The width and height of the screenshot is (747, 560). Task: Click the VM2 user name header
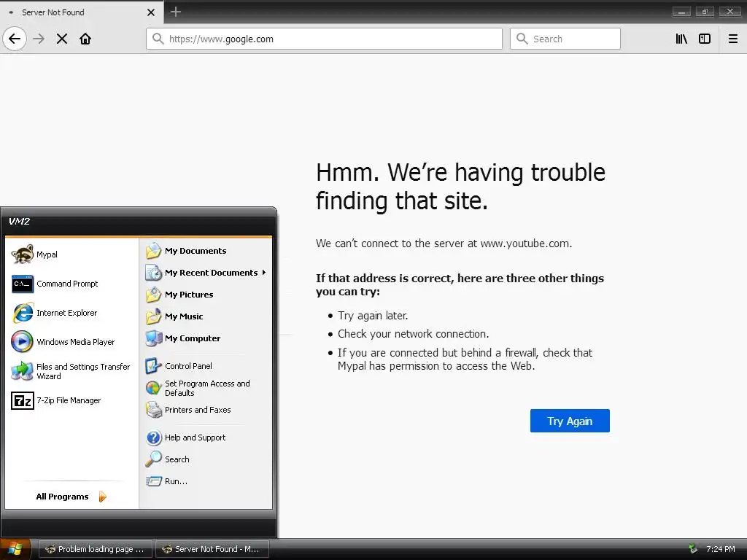tap(19, 222)
